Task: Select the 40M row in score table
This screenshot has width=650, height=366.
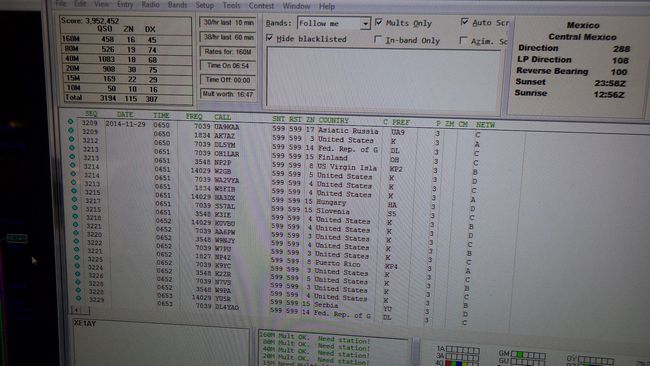Action: [126, 59]
